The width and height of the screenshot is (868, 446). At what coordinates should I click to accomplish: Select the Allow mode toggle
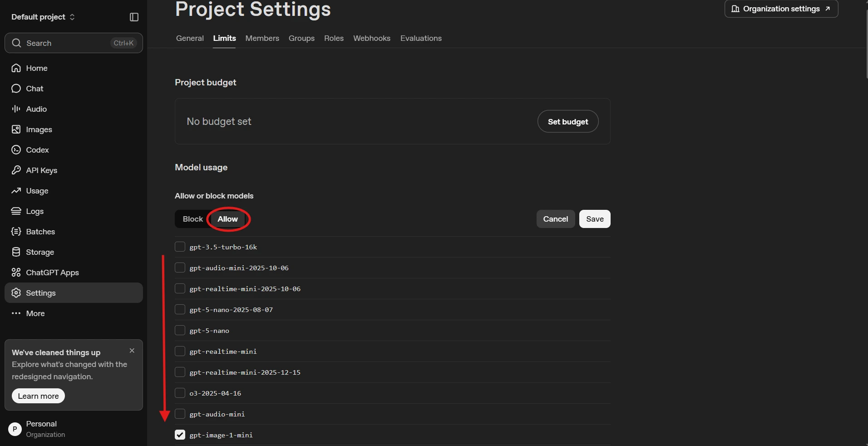pos(227,219)
